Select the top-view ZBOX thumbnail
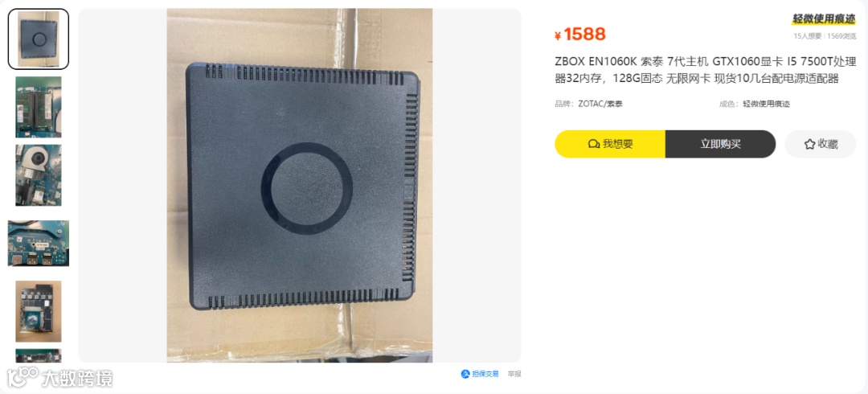 [x=39, y=39]
